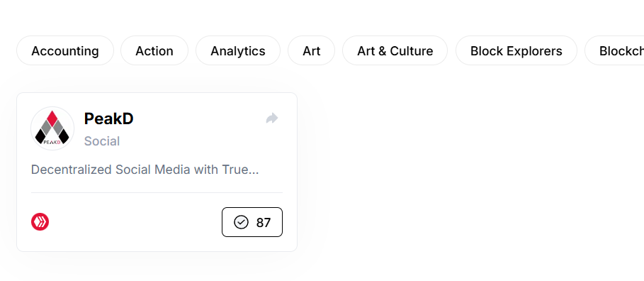The width and height of the screenshot is (644, 281).
Task: Click the divider line in PeakD card
Action: [157, 192]
